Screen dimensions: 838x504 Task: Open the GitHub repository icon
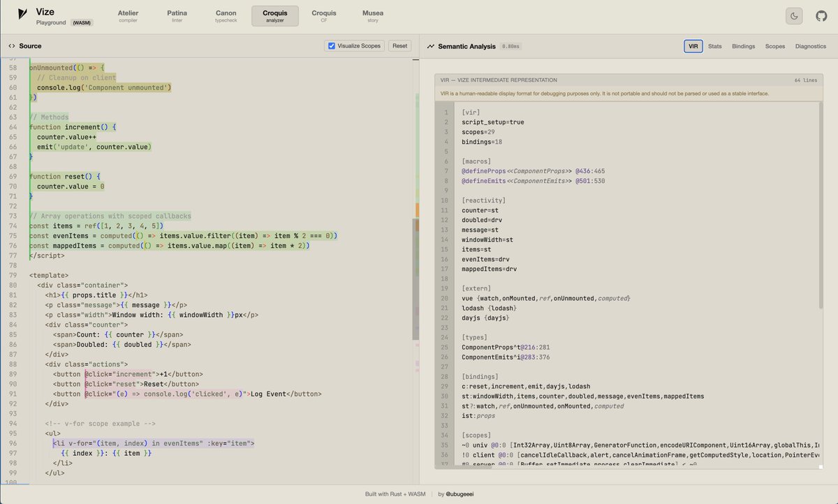click(821, 16)
